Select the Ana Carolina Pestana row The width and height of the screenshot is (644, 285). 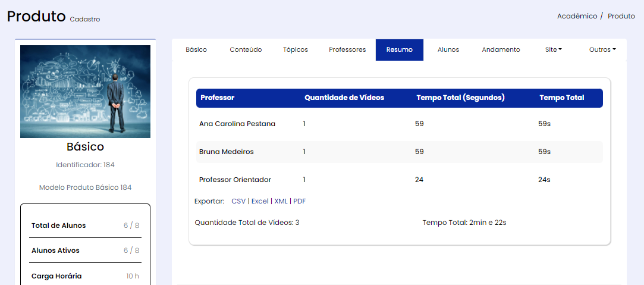[237, 124]
